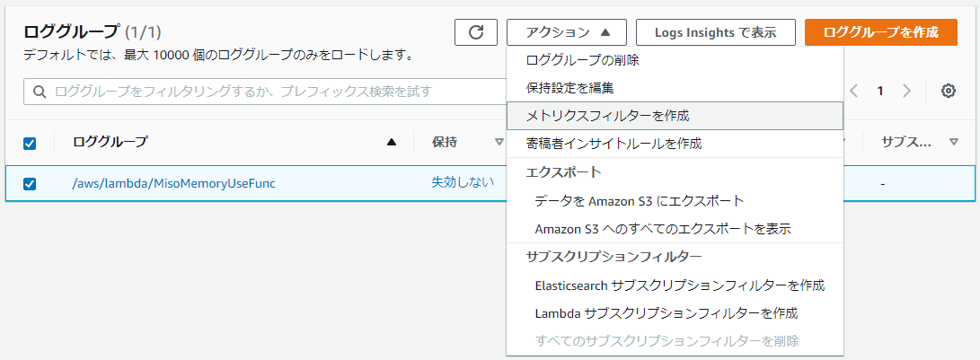Select データを Amazon S3 にエクスポート
The height and width of the screenshot is (360, 980).
pos(639,201)
